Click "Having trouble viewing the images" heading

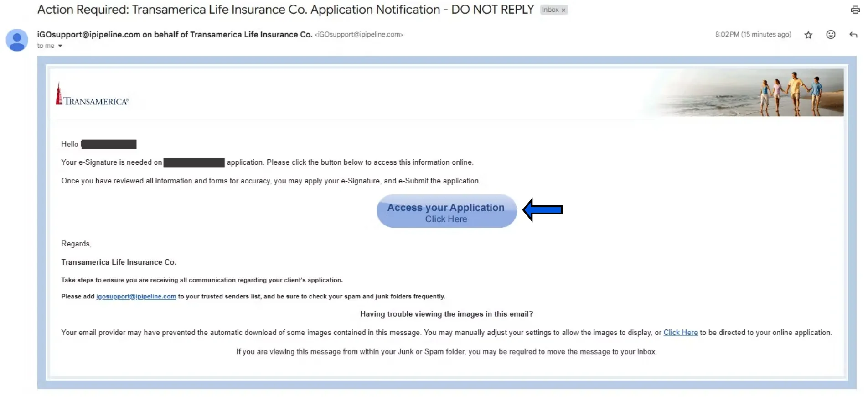point(446,314)
